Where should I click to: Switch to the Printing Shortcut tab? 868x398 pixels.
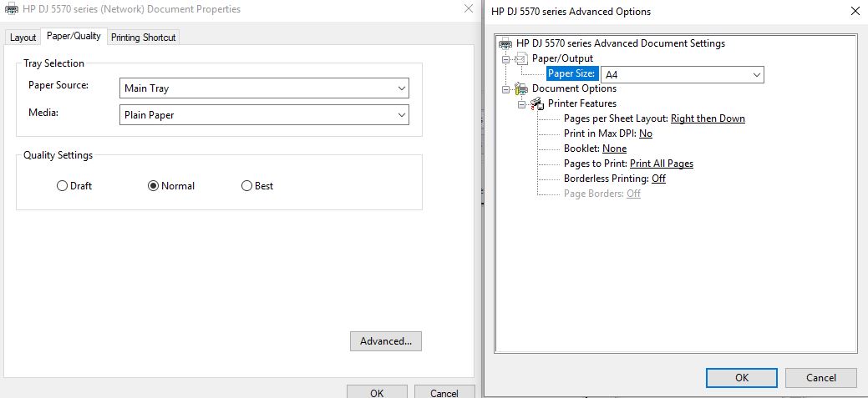[x=144, y=38]
